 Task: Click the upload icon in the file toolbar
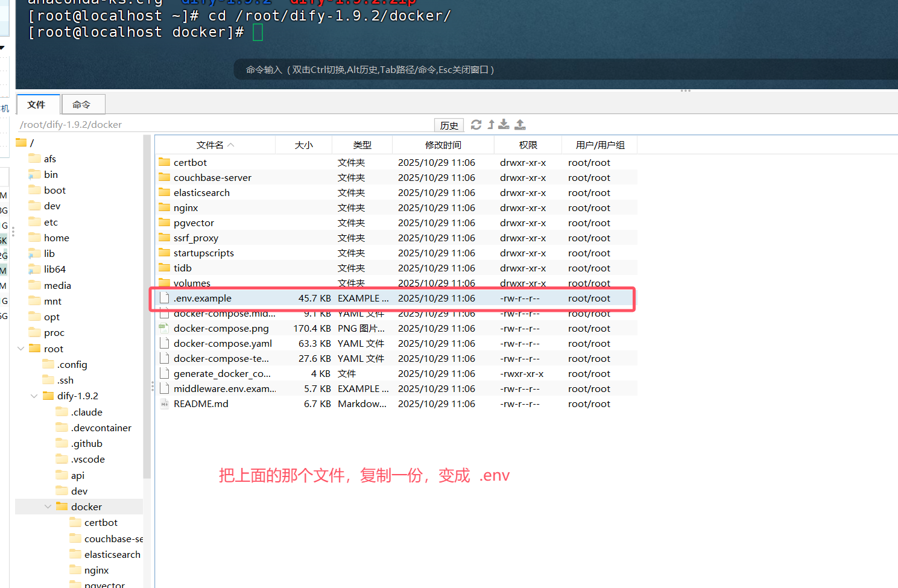[x=520, y=125]
